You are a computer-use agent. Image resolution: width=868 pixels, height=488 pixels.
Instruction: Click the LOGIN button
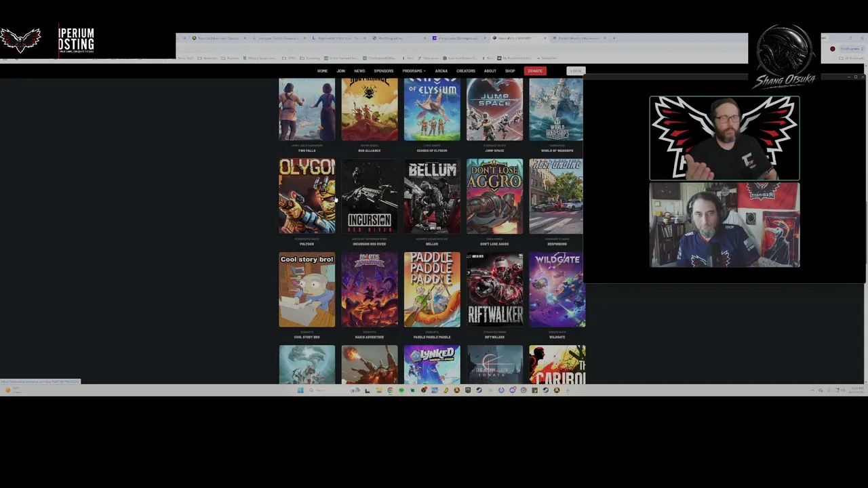click(x=576, y=71)
